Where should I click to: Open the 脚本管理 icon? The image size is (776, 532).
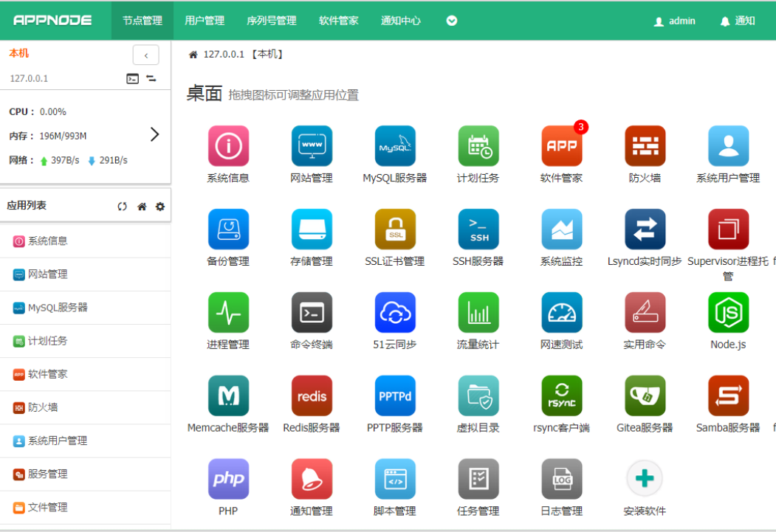[395, 479]
